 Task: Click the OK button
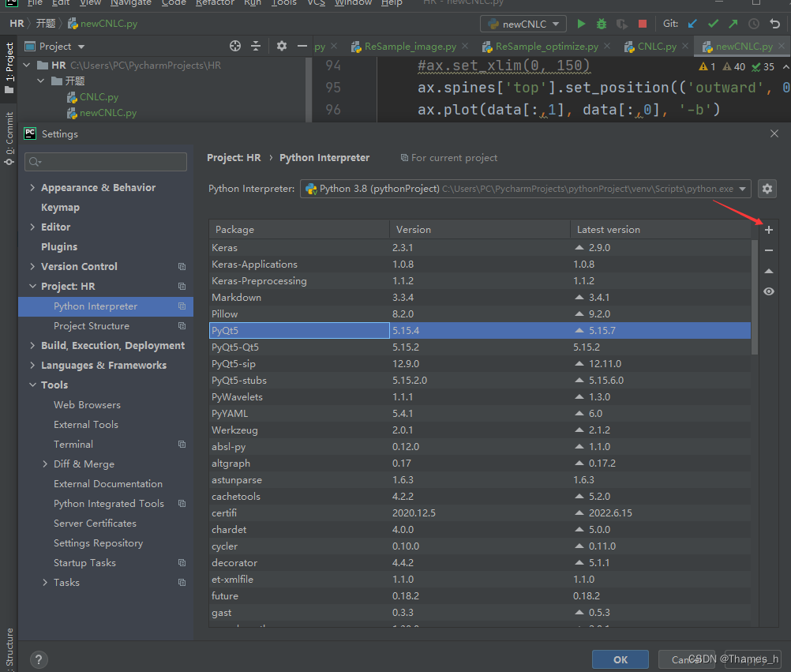pyautogui.click(x=620, y=659)
